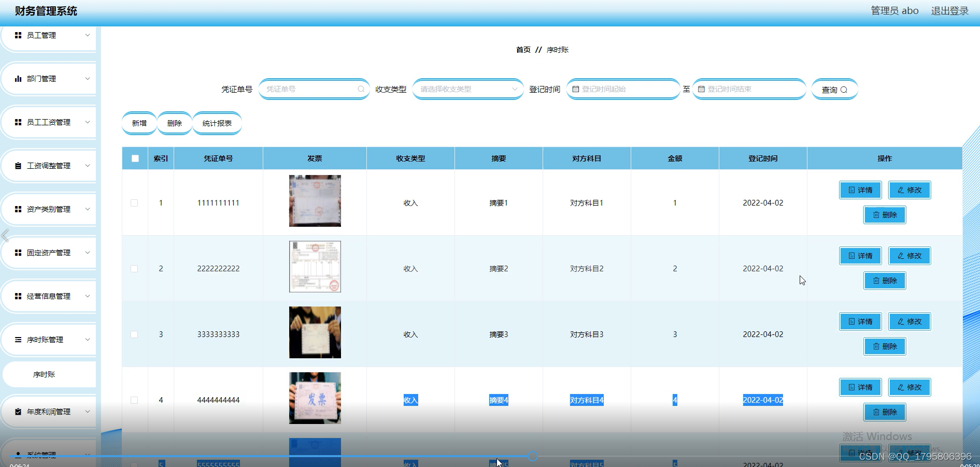Click 修改 for voucher 2222222222
Screen dimensions: 980x467
point(910,256)
